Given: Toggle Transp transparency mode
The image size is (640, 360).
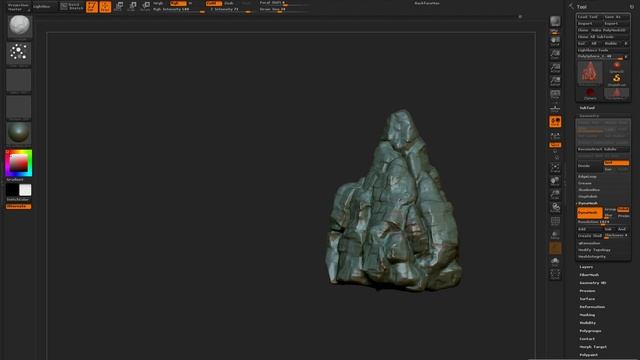Looking at the screenshot, I should 555,234.
